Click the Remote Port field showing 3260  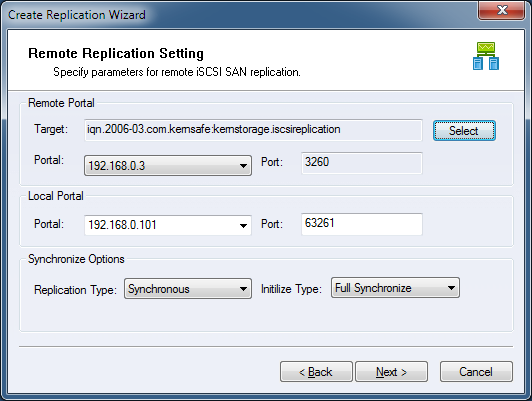click(x=362, y=163)
